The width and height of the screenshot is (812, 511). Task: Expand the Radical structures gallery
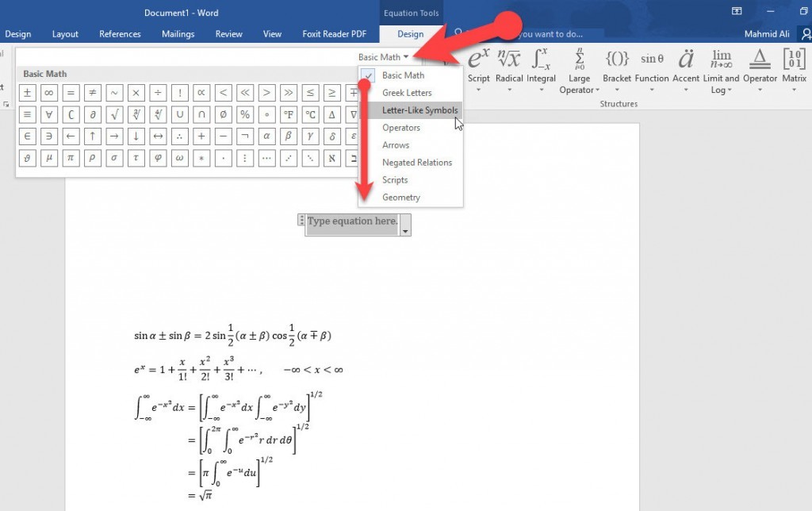[509, 71]
